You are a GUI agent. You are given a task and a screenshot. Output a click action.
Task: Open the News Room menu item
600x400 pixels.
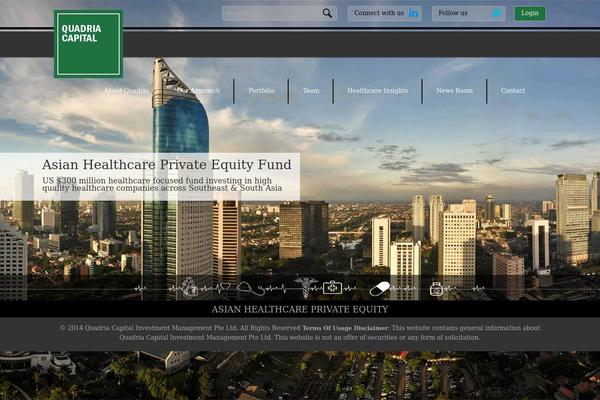(455, 91)
